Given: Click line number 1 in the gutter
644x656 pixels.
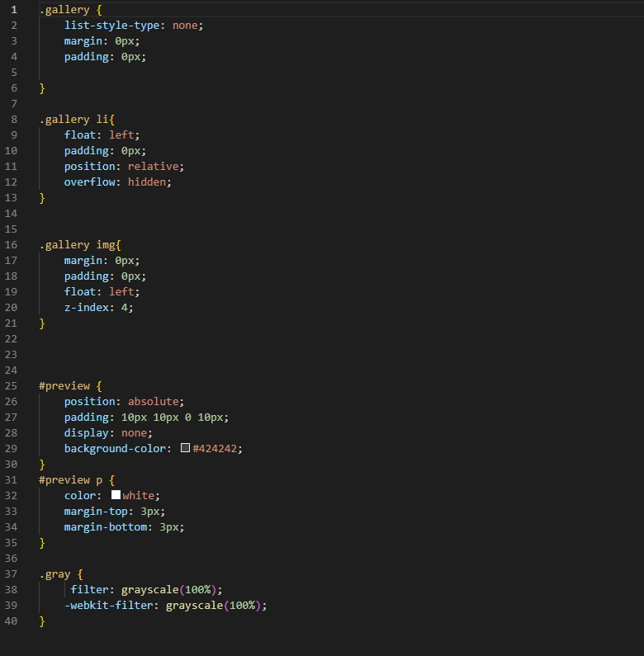Looking at the screenshot, I should 14,10.
